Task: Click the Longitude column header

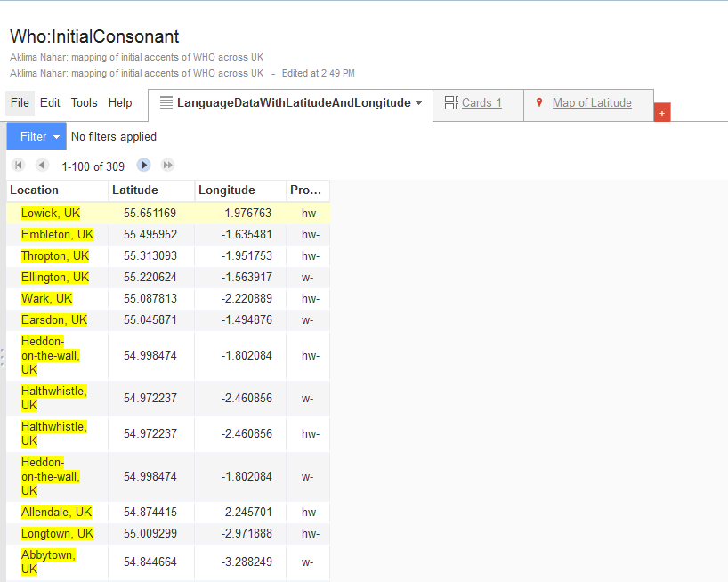Action: pyautogui.click(x=227, y=190)
